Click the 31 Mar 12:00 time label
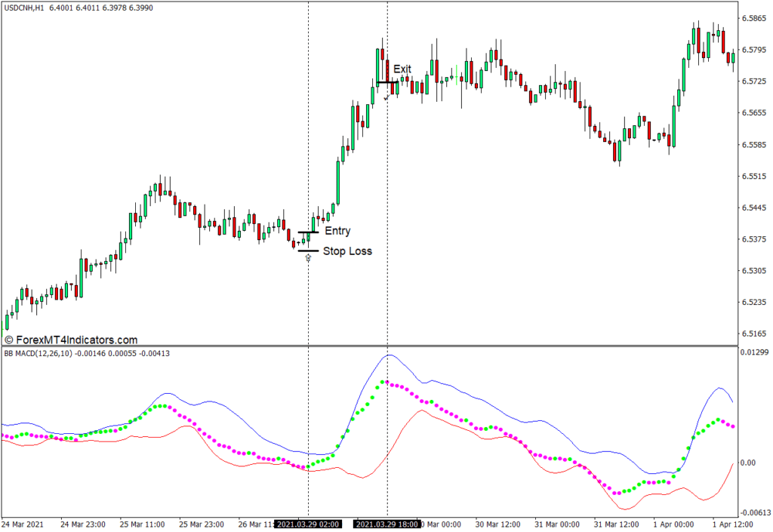This screenshot has height=532, width=773. pyautogui.click(x=616, y=524)
